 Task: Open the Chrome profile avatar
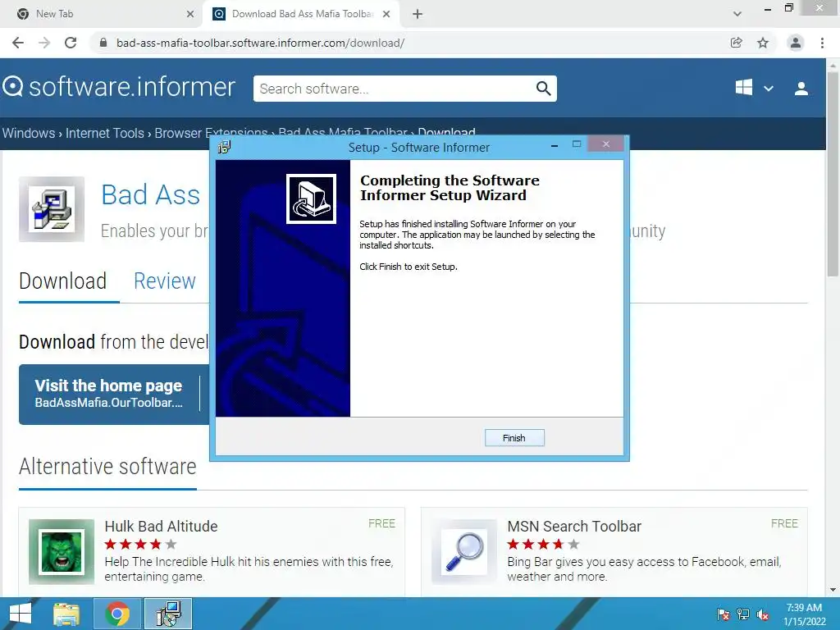click(796, 43)
